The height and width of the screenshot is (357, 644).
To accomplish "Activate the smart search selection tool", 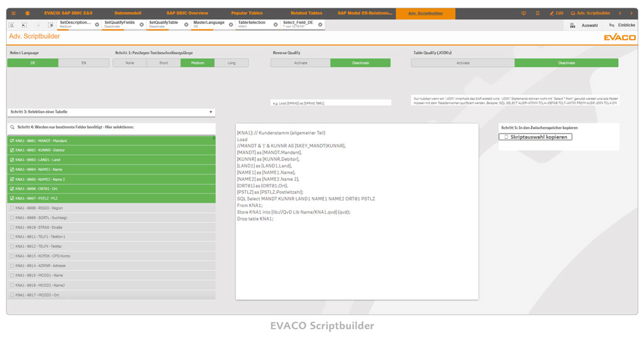I will tap(11, 25).
